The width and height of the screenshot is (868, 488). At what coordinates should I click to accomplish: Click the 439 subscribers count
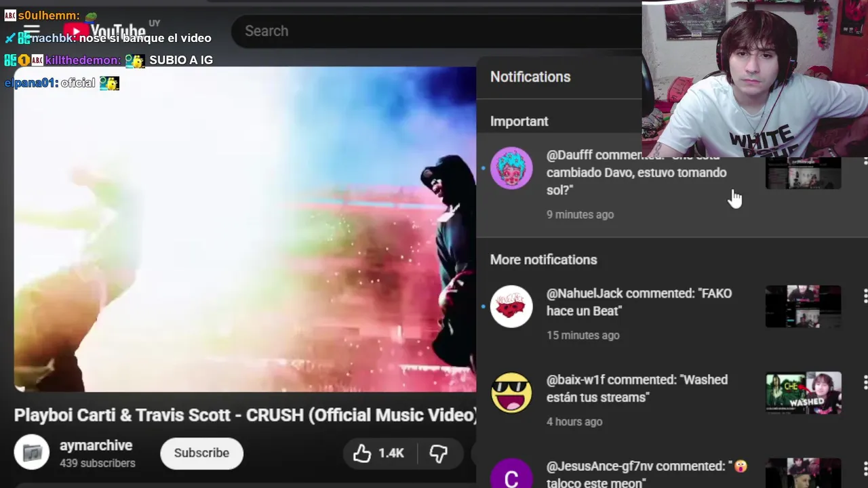tap(98, 464)
